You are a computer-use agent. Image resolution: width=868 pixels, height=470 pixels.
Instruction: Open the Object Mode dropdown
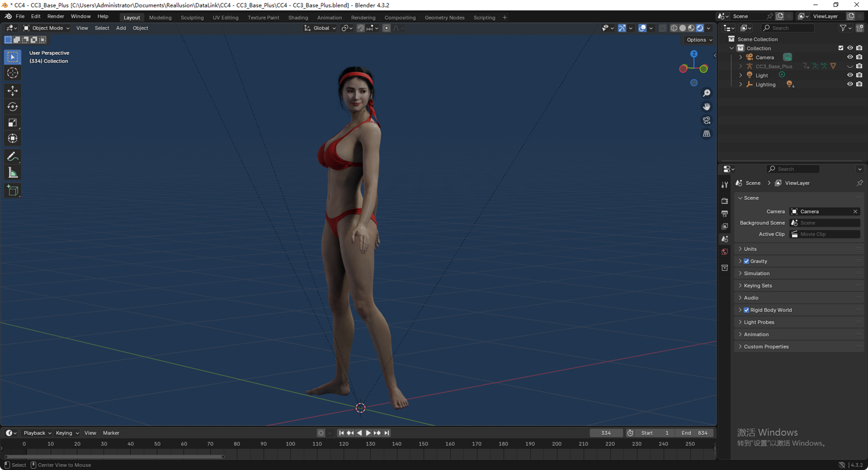[x=46, y=28]
